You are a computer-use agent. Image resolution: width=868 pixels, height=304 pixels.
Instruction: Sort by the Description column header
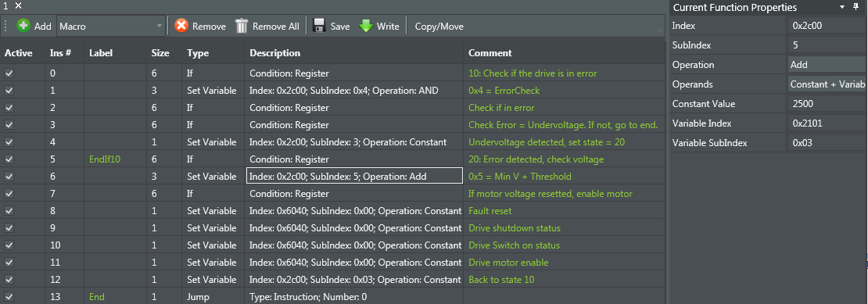coord(275,53)
